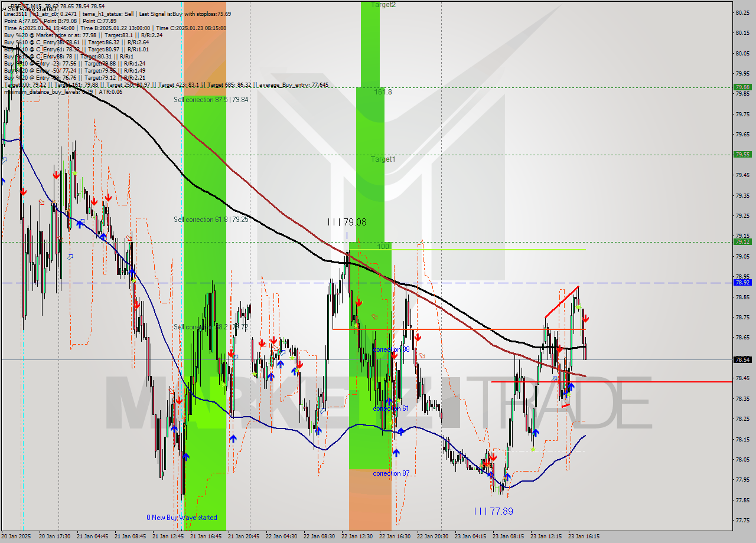Click the 'correction 61' blue label
756x543 pixels.
point(391,408)
